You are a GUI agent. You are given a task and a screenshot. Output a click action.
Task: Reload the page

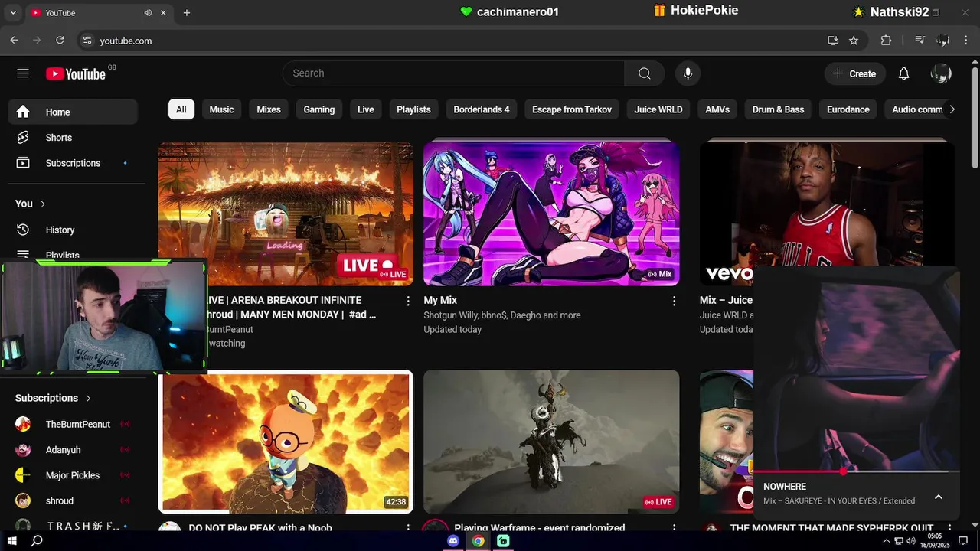pyautogui.click(x=60, y=41)
